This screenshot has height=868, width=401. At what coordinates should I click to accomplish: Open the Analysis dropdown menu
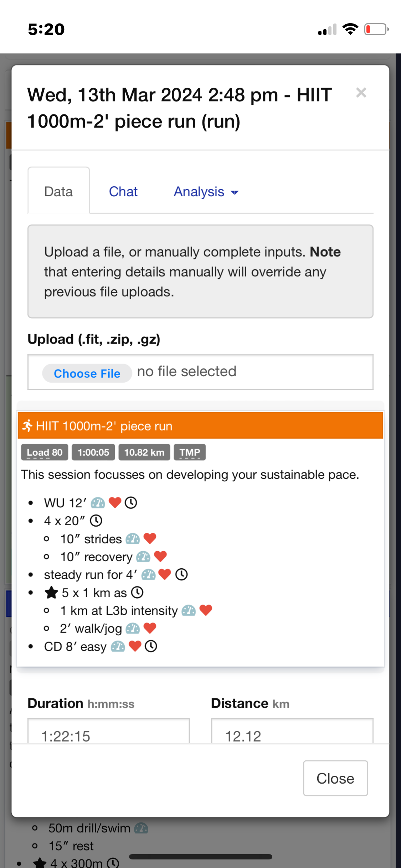(x=206, y=192)
